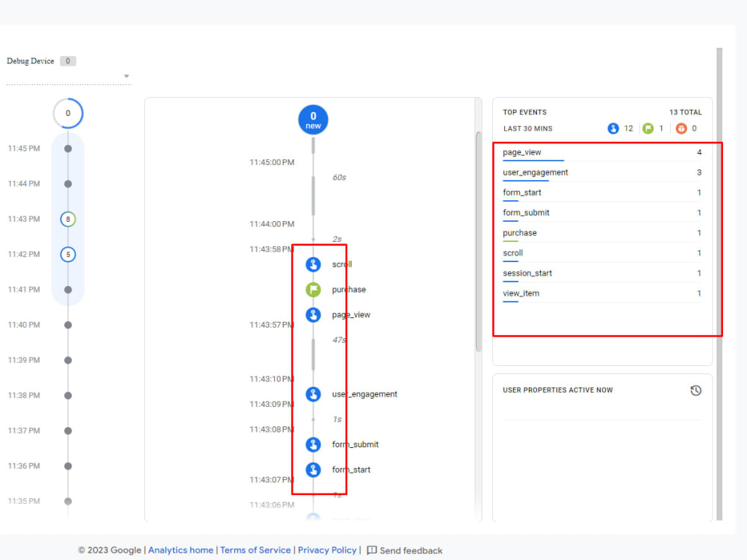Viewport: 747px width, 560px height.
Task: Click the blue icon next to user_engagement event
Action: (x=312, y=393)
